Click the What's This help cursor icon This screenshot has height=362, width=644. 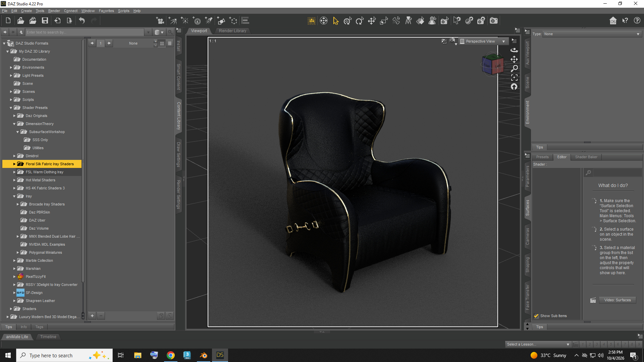pyautogui.click(x=625, y=21)
